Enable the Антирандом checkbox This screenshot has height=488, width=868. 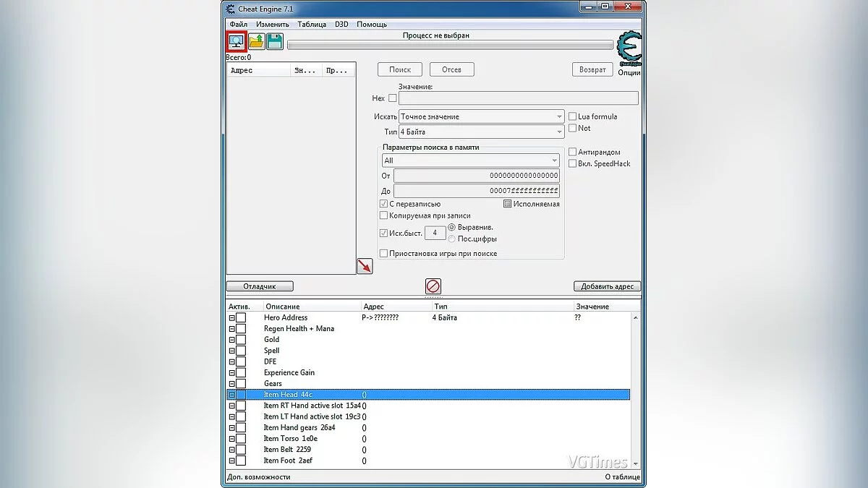(572, 152)
